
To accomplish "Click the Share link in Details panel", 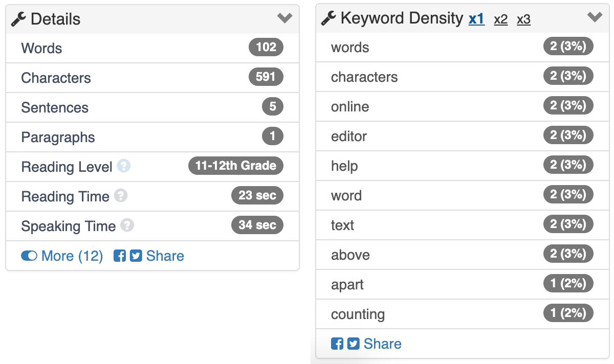I will (165, 256).
